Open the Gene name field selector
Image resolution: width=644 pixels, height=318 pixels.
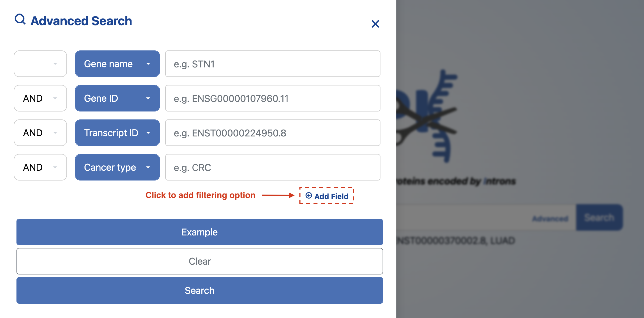[x=117, y=64]
